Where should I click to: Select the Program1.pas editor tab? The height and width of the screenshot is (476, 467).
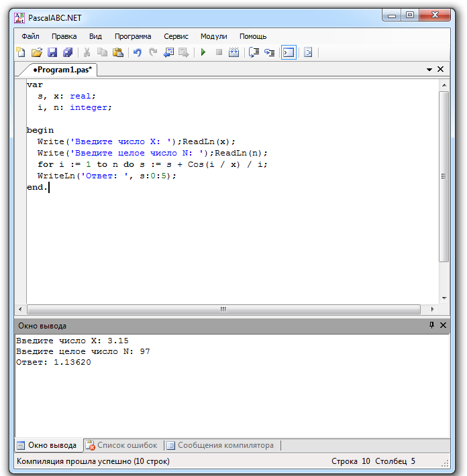(x=62, y=69)
